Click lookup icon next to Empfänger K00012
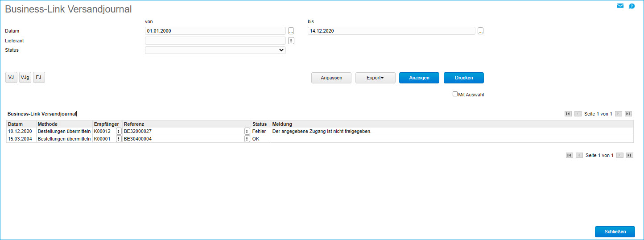644x240 pixels. point(119,131)
